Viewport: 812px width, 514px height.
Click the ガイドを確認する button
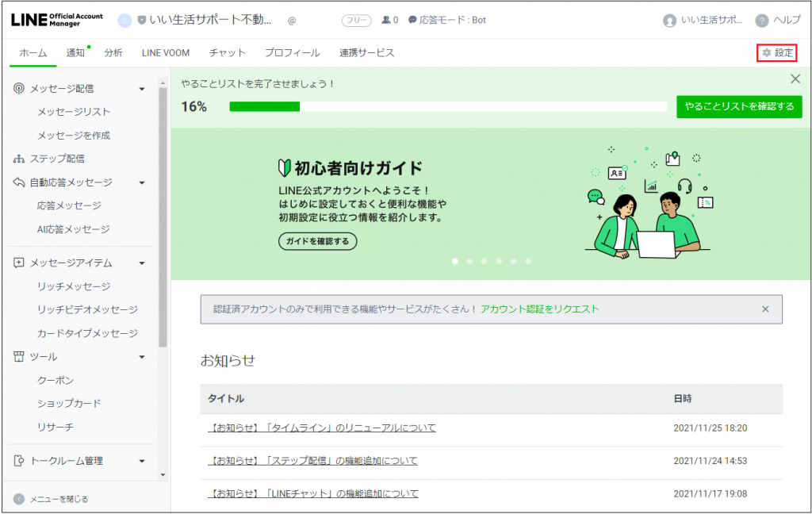tap(317, 241)
